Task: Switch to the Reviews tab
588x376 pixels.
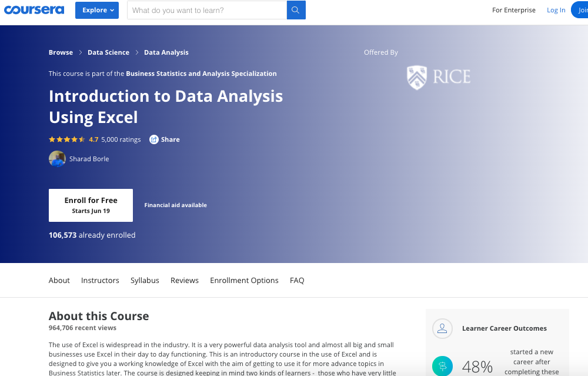Action: pyautogui.click(x=185, y=280)
